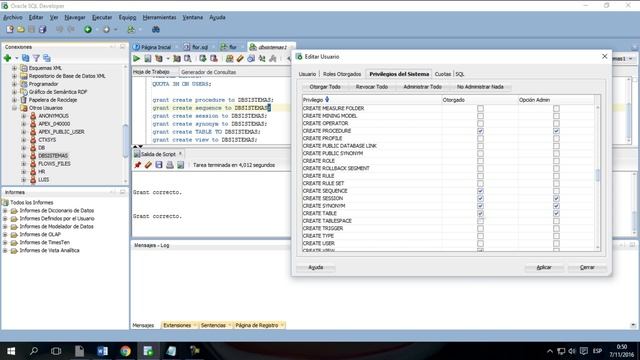
Task: Click the privileges list vertical scrollbar thumb
Action: point(598,175)
